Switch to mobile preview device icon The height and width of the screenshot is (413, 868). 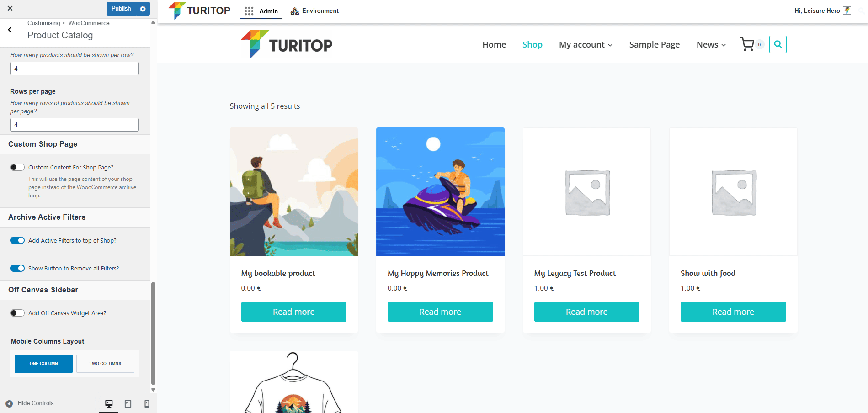pos(147,403)
